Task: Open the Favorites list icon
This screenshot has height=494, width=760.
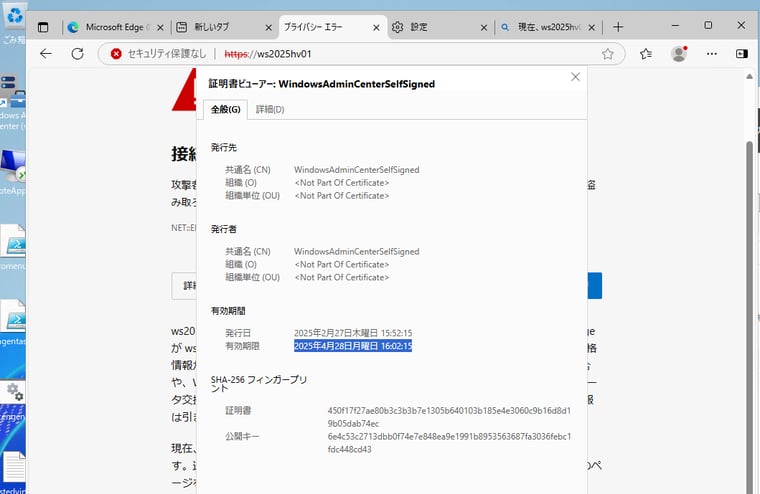Action: click(x=646, y=54)
